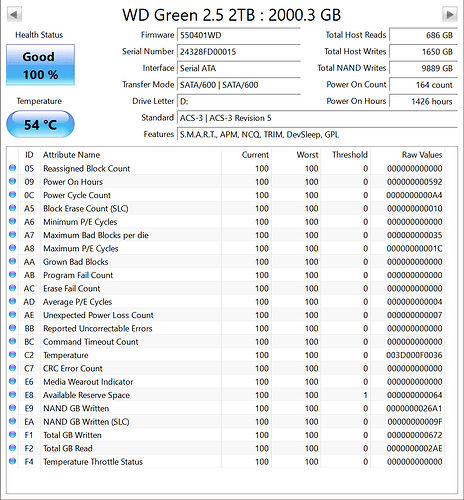
Task: Click status dot of Reported Uncorrectable Errors
Action: pyautogui.click(x=13, y=328)
